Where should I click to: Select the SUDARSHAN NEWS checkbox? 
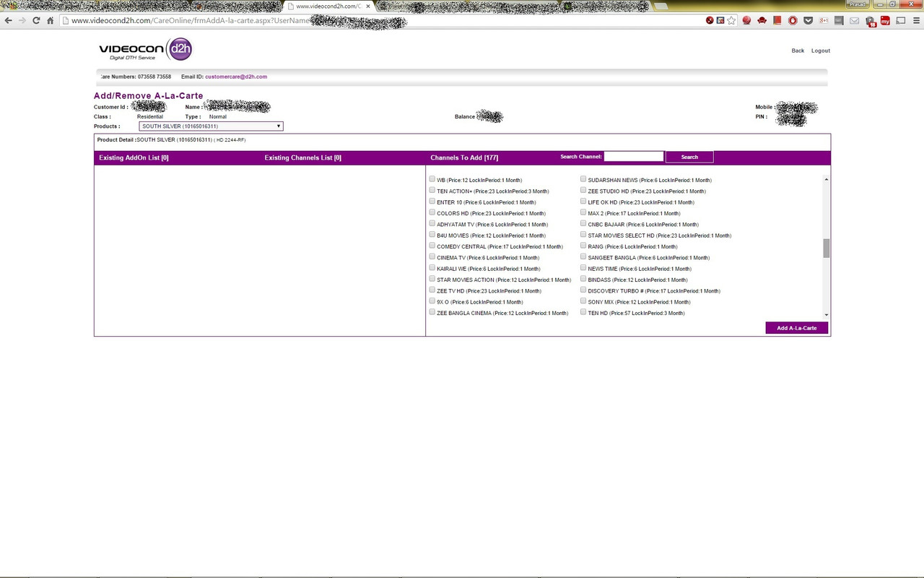(x=583, y=179)
